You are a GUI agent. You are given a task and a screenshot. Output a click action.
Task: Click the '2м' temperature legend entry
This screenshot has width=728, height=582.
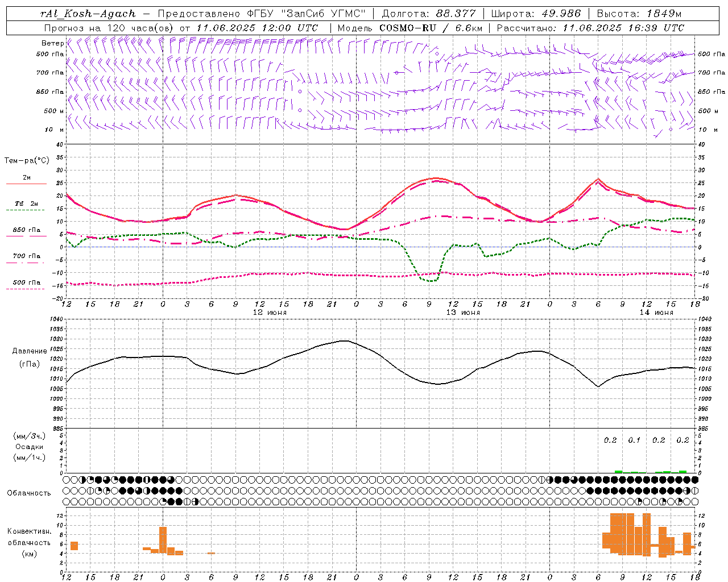(27, 178)
